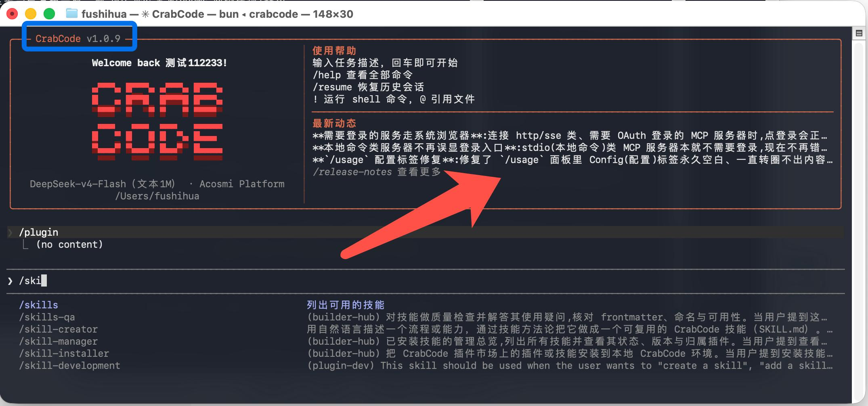
Task: Choose the /skill-manager suggestion
Action: pos(58,341)
